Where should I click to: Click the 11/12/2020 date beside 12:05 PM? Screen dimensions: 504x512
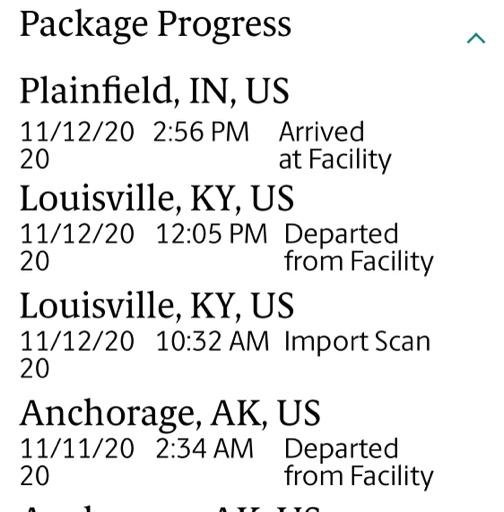77,248
